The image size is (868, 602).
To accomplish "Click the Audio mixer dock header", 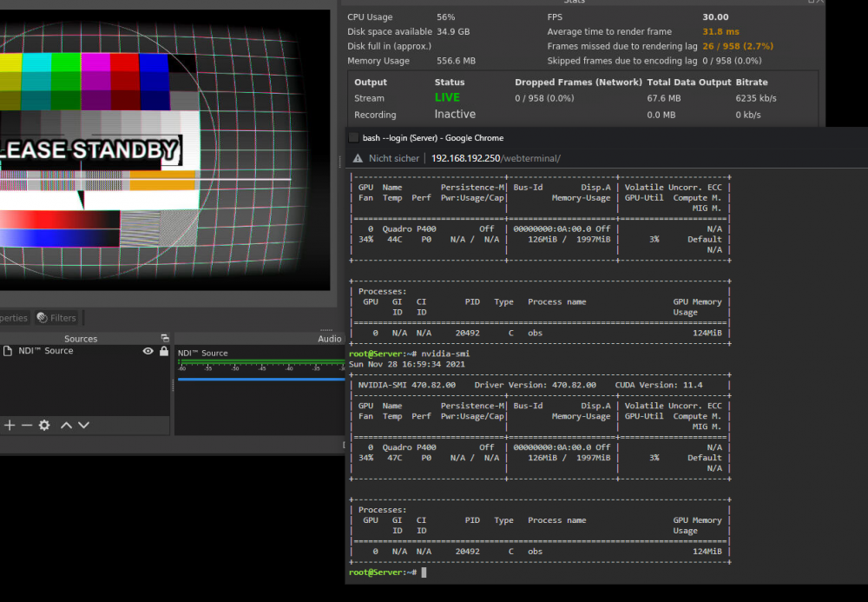I will pos(260,339).
